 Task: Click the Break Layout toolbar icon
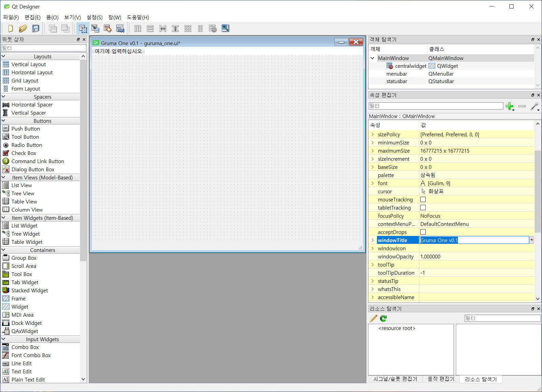pos(213,28)
